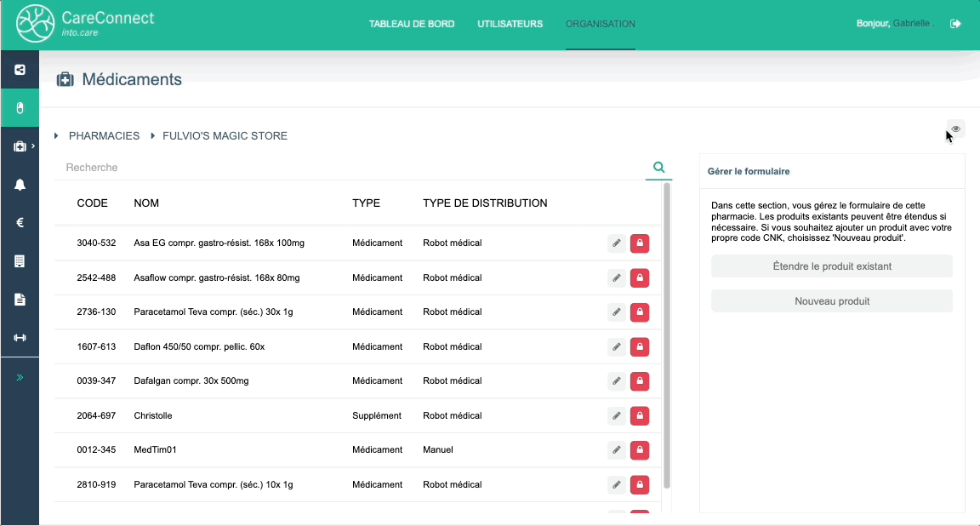Select code 0039-347 cell
The image size is (980, 526).
point(96,381)
